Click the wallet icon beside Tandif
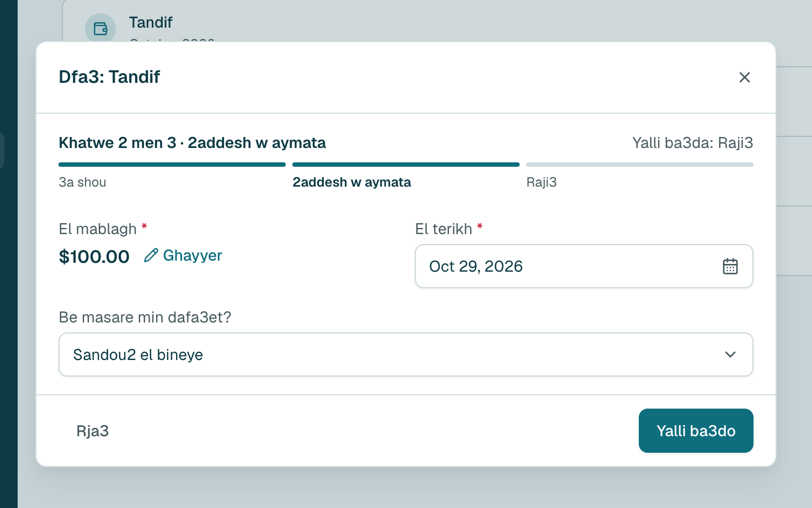812x508 pixels. pos(100,29)
